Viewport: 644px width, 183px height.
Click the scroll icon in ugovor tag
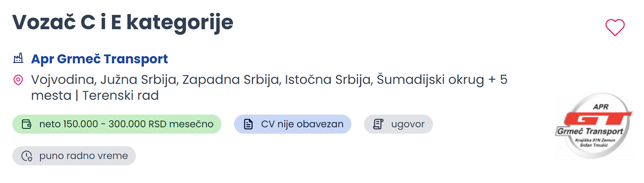378,124
